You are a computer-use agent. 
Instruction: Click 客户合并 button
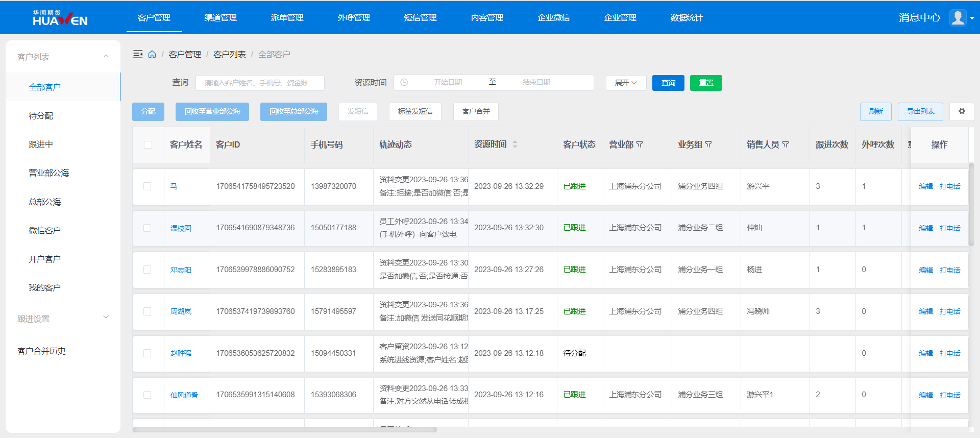476,111
